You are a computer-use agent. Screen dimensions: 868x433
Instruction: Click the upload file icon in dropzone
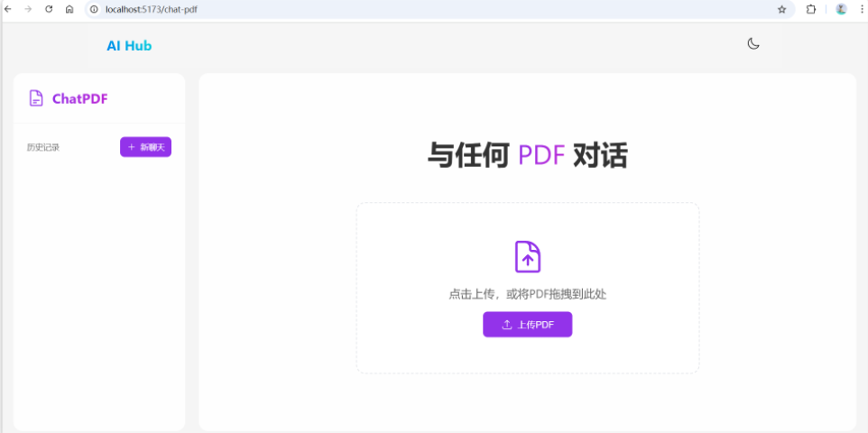[528, 256]
